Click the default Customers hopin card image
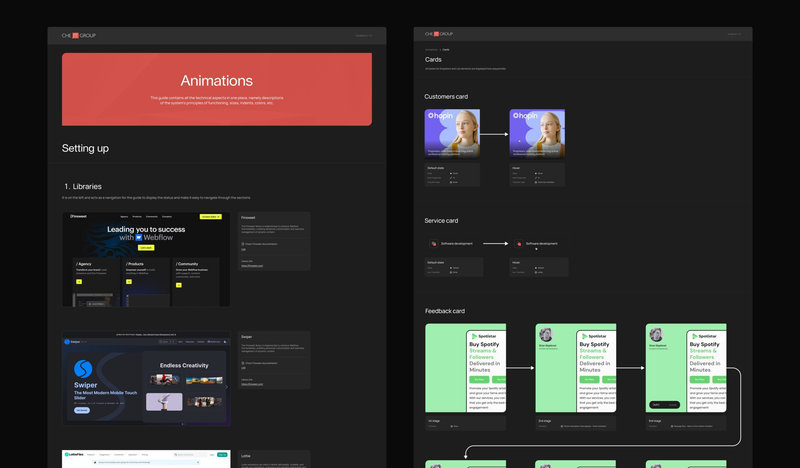The width and height of the screenshot is (800, 468). click(x=452, y=134)
